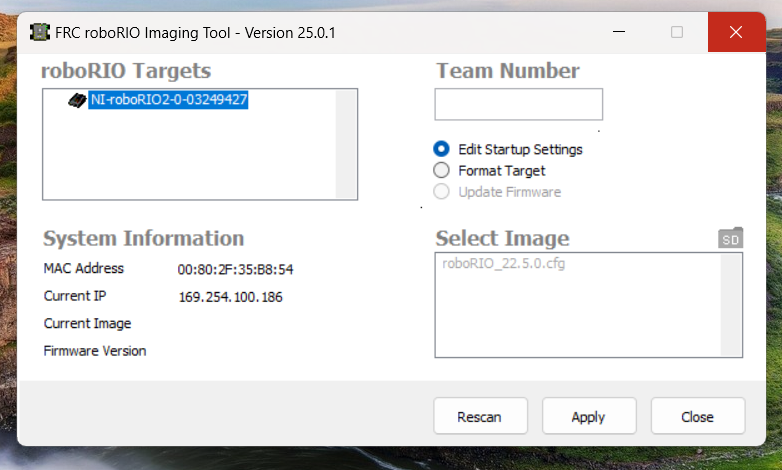Choose the Format Target option
This screenshot has height=470, width=782.
(x=442, y=170)
